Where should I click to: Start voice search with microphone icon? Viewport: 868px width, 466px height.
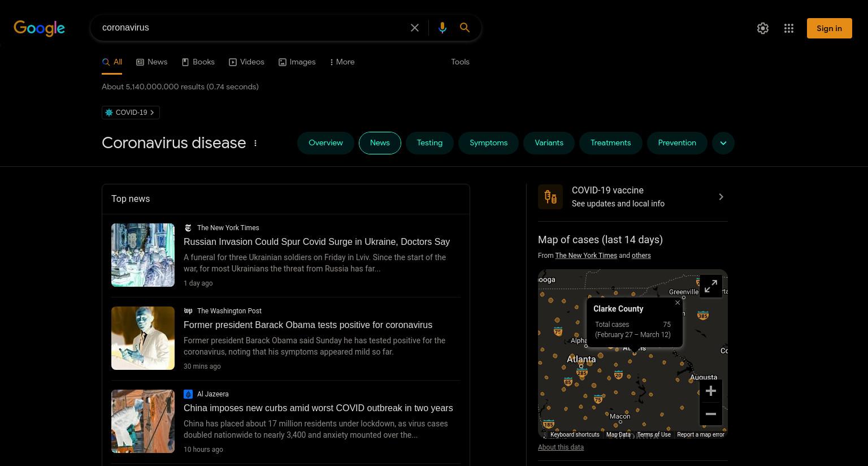[442, 28]
